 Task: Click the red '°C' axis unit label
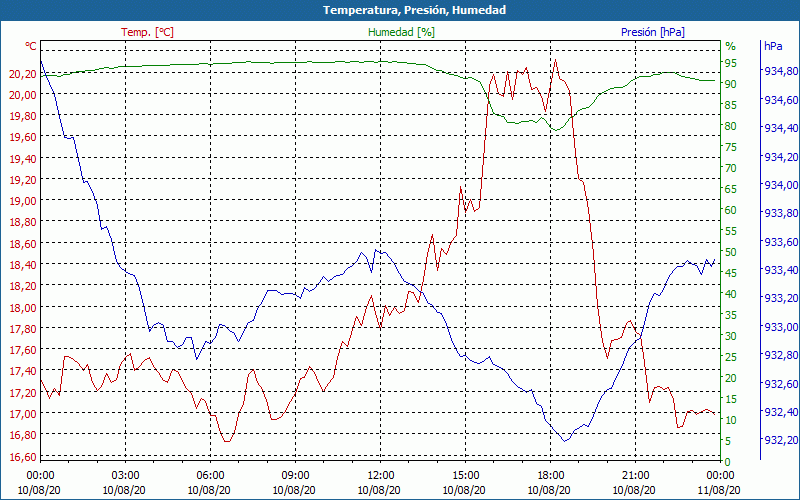[x=31, y=46]
